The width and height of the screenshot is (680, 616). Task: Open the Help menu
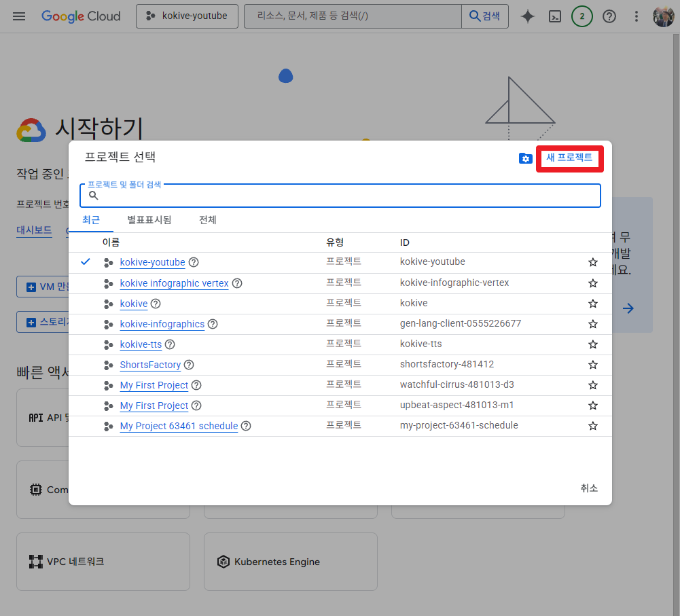point(609,16)
